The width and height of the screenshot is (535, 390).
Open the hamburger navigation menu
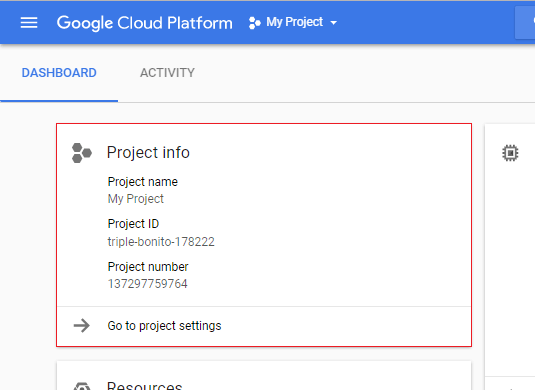point(29,23)
